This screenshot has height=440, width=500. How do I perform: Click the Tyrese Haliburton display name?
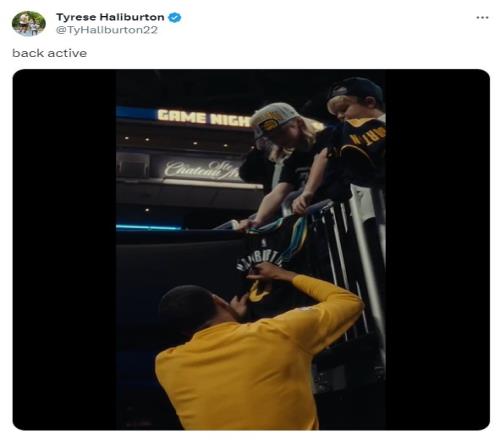(110, 17)
